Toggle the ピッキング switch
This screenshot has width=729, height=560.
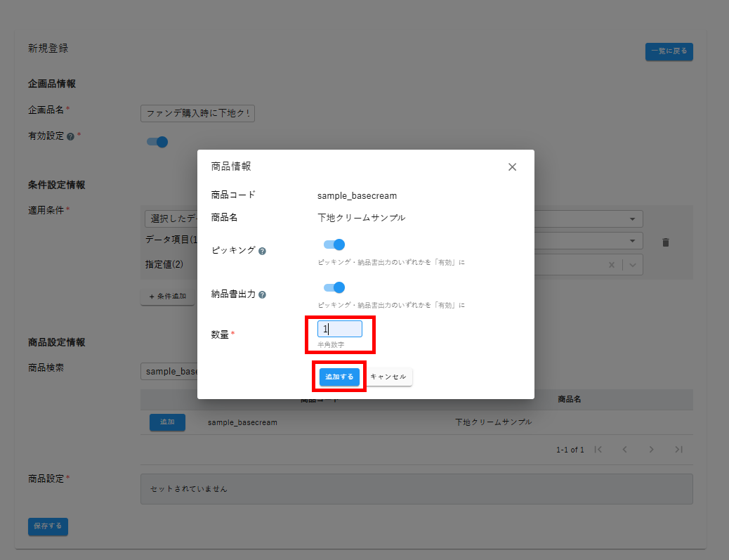pos(334,245)
